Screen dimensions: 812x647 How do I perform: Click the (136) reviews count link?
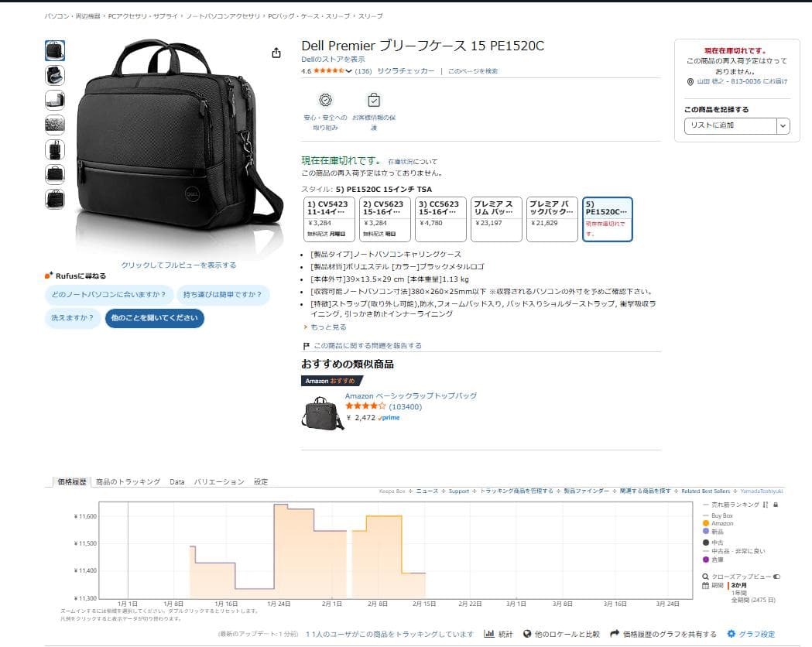[x=363, y=71]
